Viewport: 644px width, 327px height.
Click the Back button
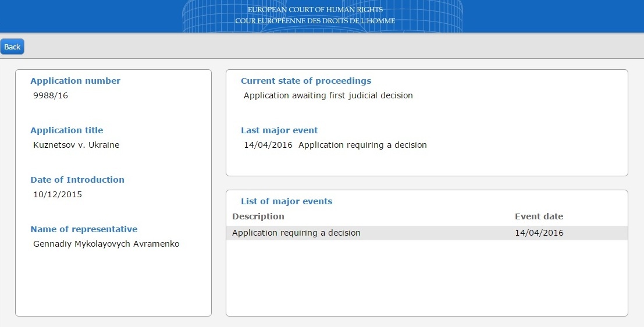[x=12, y=47]
